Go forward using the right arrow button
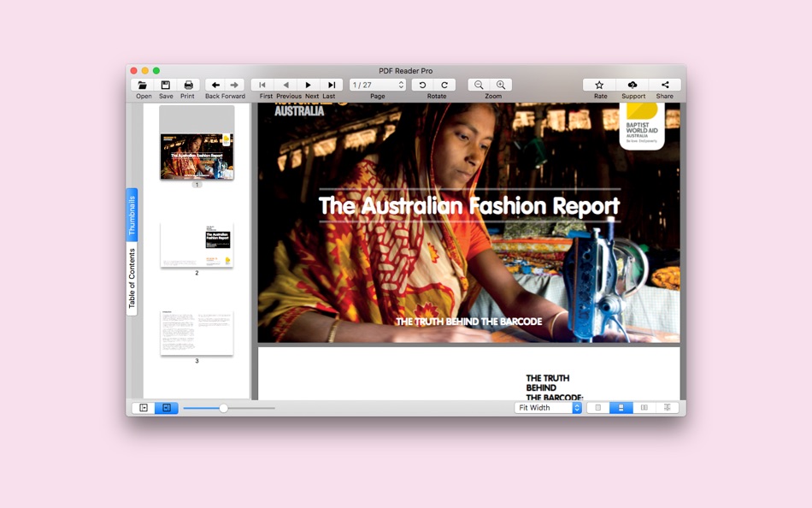 pyautogui.click(x=234, y=85)
